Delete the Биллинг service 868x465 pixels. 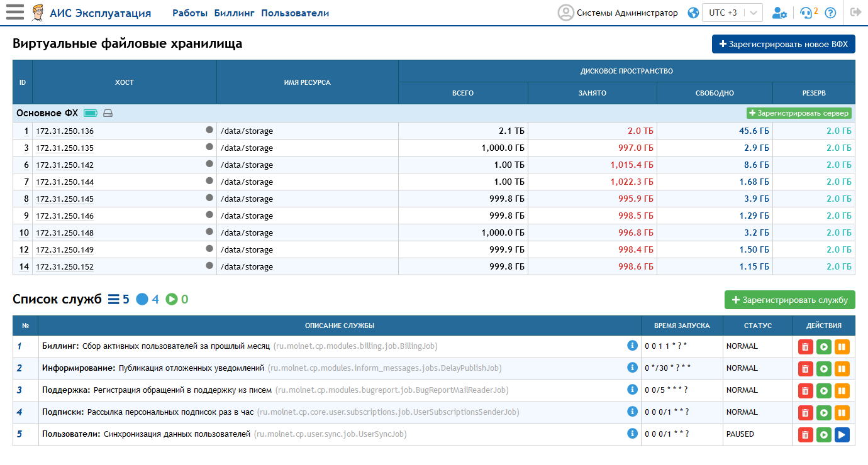(805, 346)
